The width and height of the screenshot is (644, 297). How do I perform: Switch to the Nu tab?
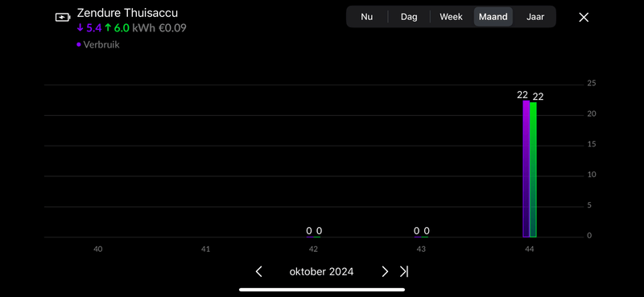coord(367,17)
